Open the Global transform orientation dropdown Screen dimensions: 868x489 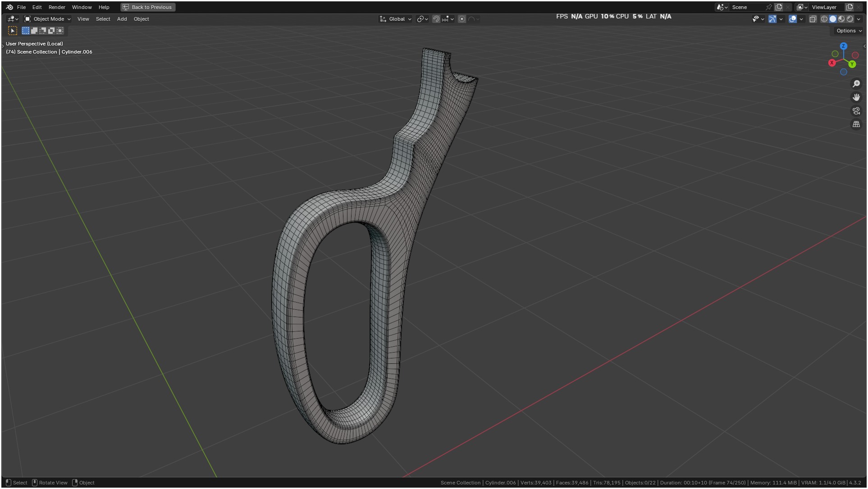(396, 19)
